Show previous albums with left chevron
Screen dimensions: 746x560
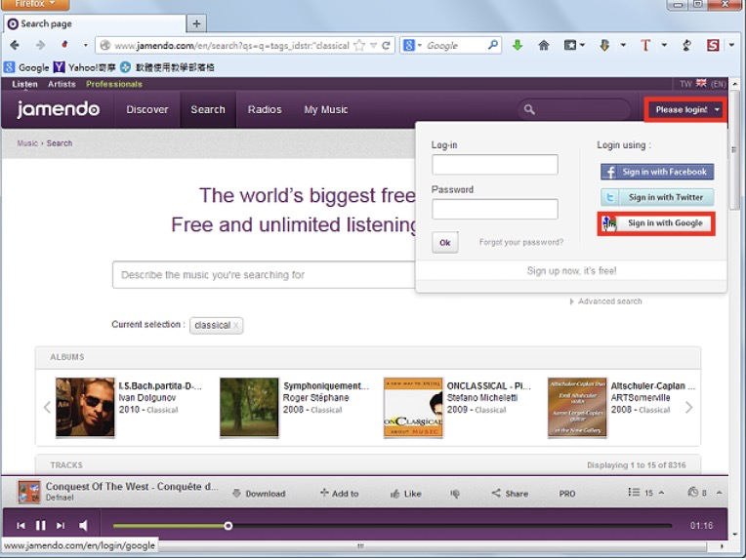click(x=47, y=408)
